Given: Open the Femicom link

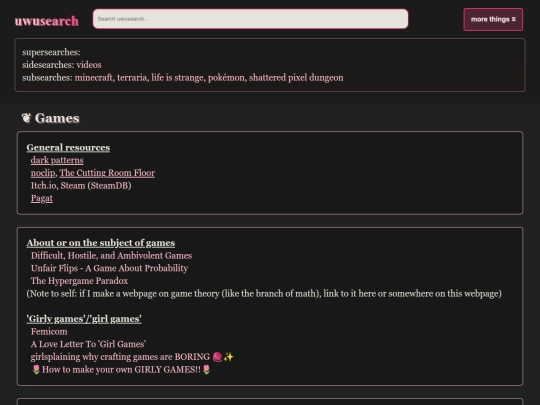Looking at the screenshot, I should pyautogui.click(x=49, y=332).
